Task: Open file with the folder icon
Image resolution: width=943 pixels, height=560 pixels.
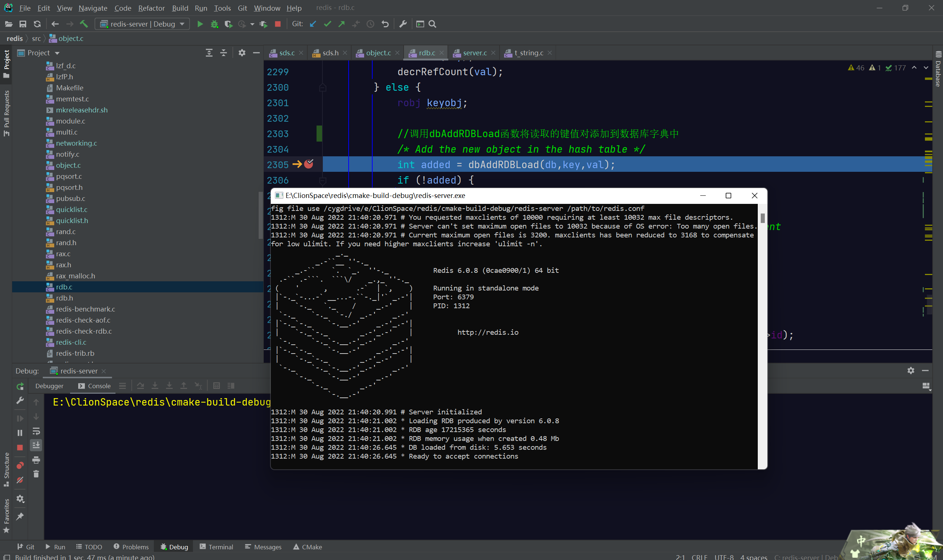Action: (9, 24)
